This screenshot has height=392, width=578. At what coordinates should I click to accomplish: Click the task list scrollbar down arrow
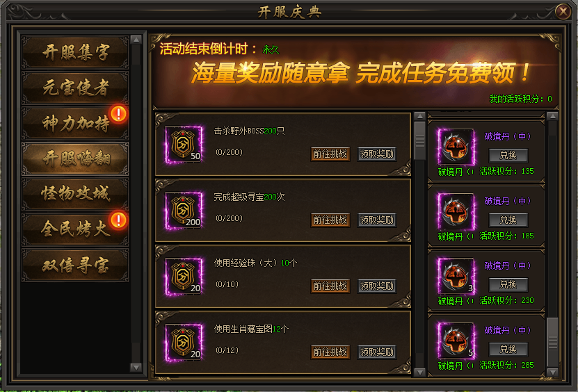click(x=420, y=372)
